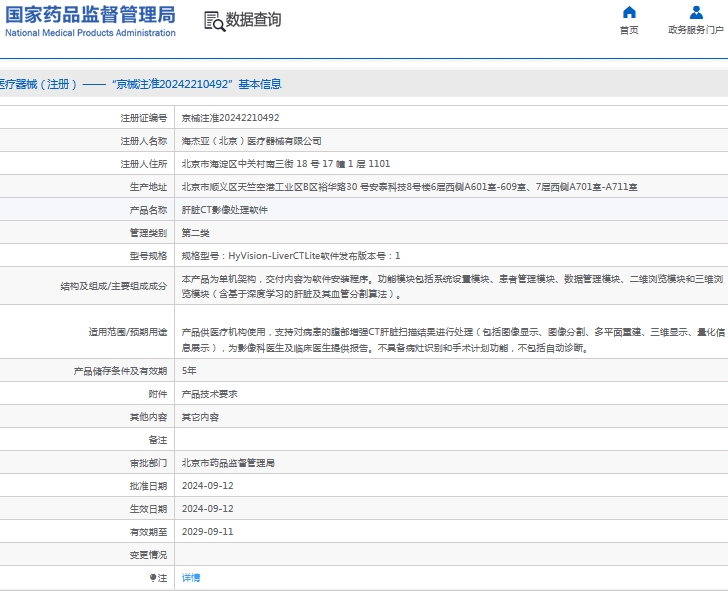
Task: Click the 有效期至 row label
Action: (148, 532)
